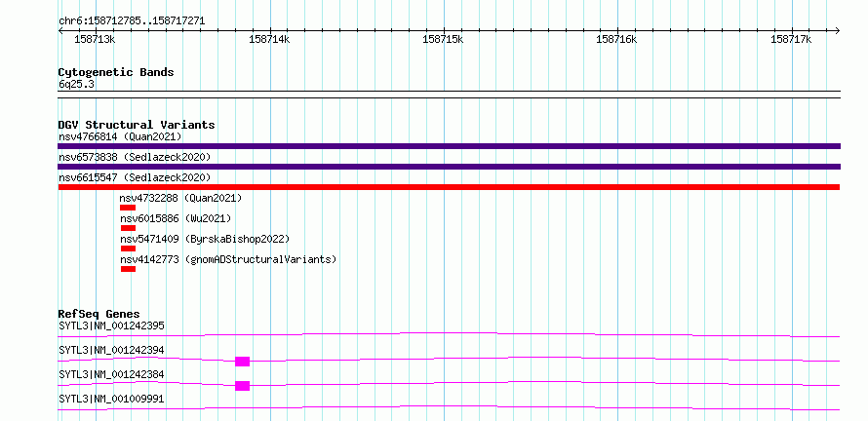Click the 158714k ruler label

(x=269, y=39)
